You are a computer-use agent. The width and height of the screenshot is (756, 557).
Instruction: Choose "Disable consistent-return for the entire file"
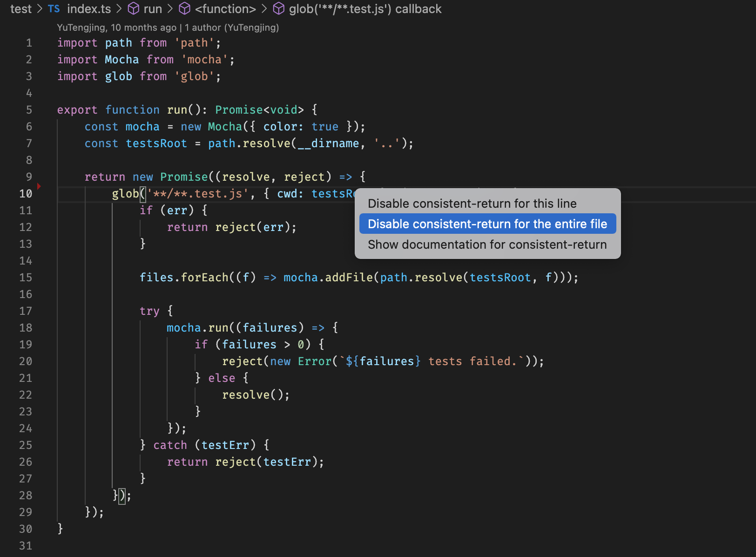487,224
